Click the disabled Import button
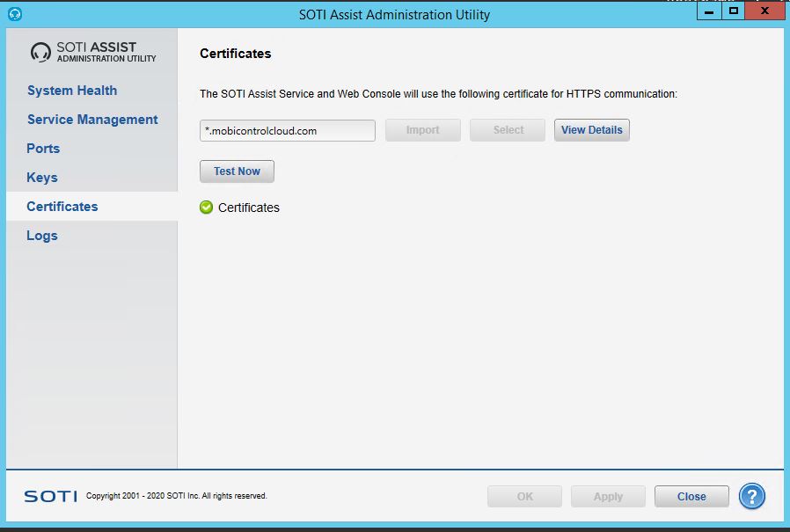The width and height of the screenshot is (790, 532). [422, 130]
